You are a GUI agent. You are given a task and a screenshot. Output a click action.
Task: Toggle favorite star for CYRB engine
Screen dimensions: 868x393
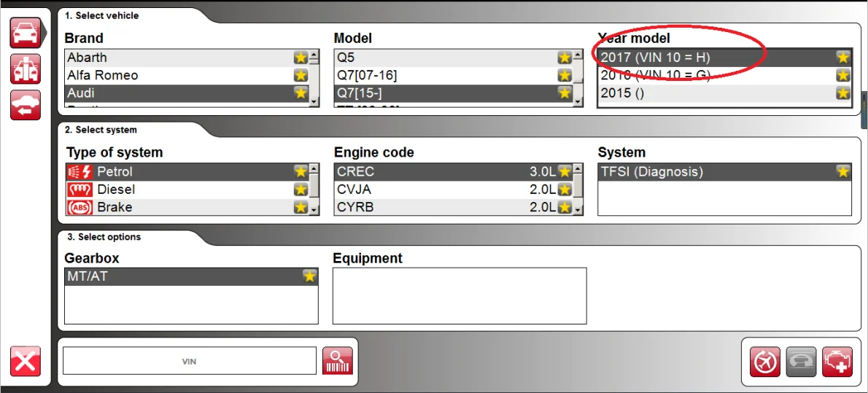564,207
